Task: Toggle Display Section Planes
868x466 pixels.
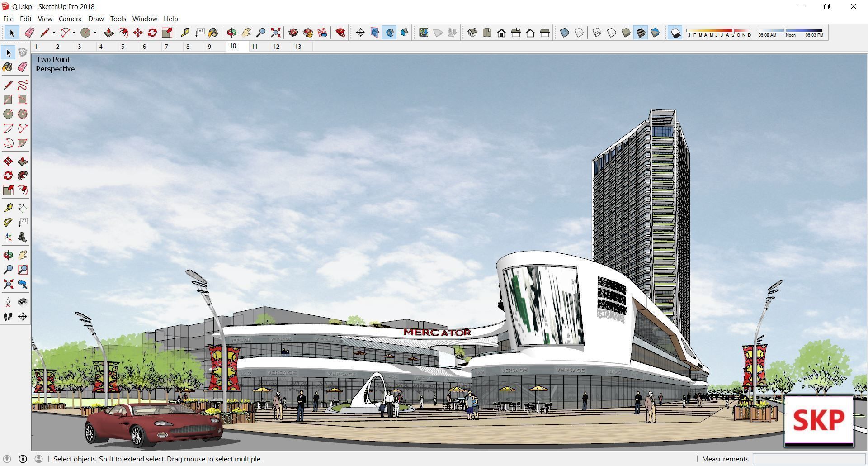Action: (375, 33)
